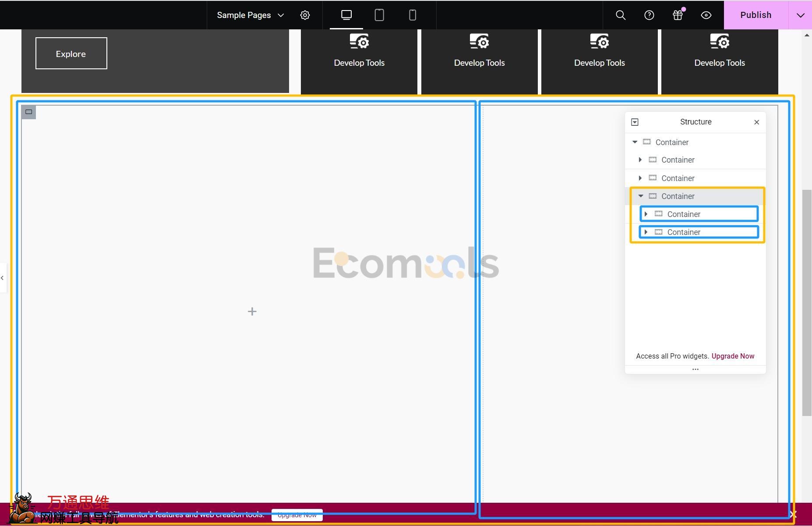Open the Sample Pages dropdown

pyautogui.click(x=250, y=15)
